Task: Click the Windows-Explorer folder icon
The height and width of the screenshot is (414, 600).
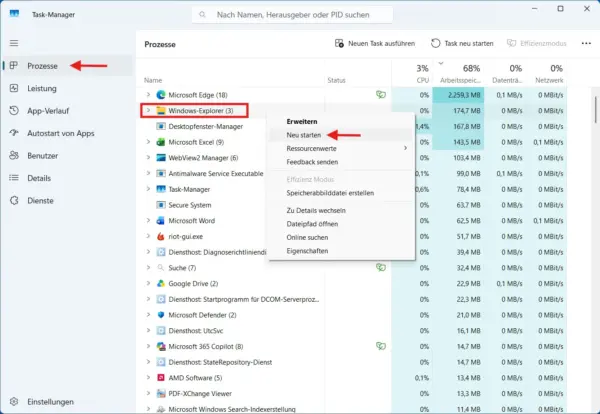Action: coord(161,111)
